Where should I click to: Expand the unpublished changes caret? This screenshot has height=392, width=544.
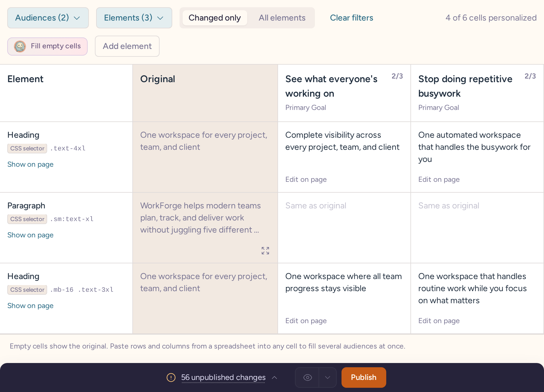(x=274, y=378)
